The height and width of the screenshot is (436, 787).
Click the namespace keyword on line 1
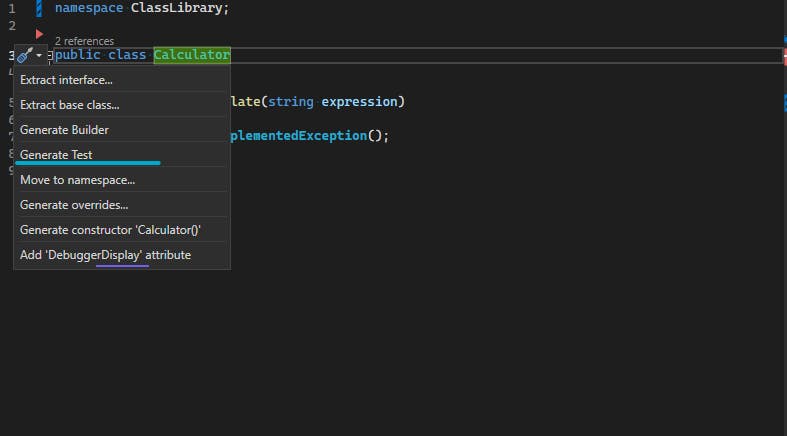pyautogui.click(x=90, y=8)
